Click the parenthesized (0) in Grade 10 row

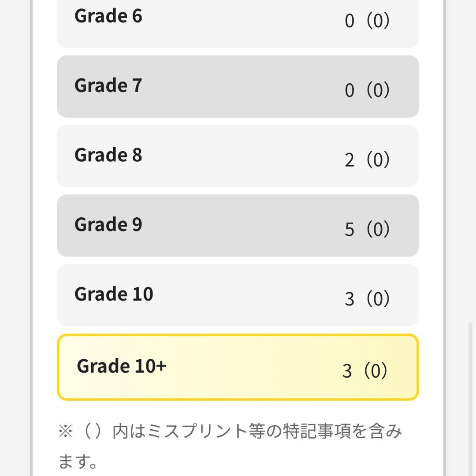click(x=378, y=299)
